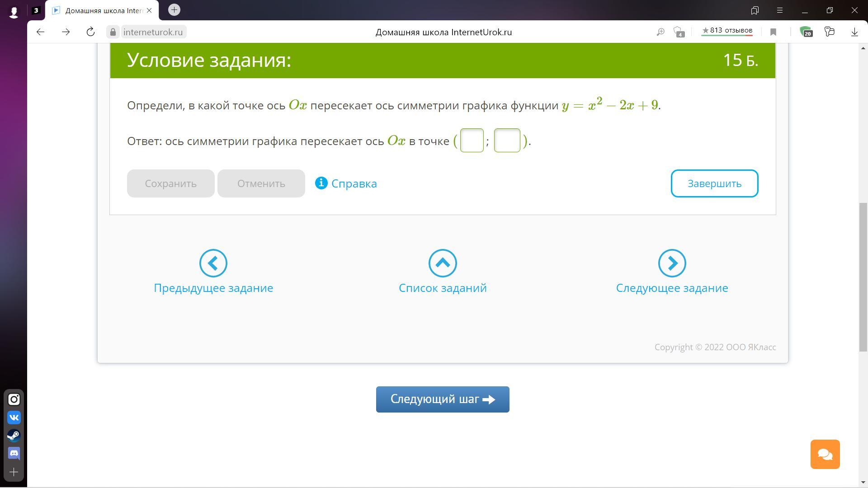Open the Discord sidebar icon
This screenshot has width=868, height=488.
click(x=14, y=453)
